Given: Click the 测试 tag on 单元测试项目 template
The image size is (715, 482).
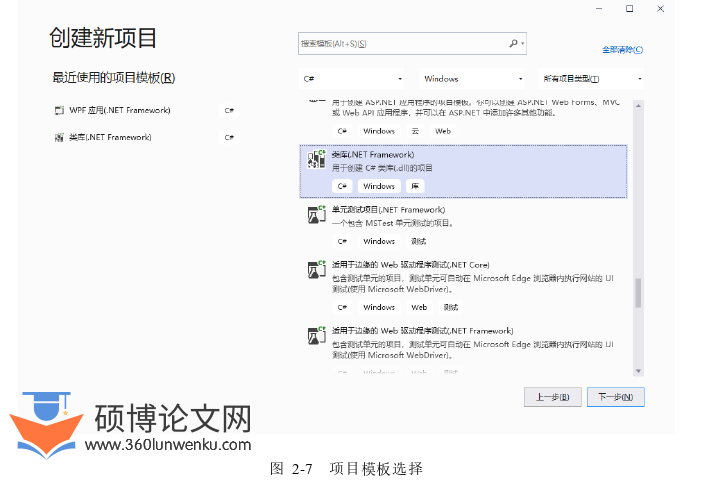Looking at the screenshot, I should (419, 241).
